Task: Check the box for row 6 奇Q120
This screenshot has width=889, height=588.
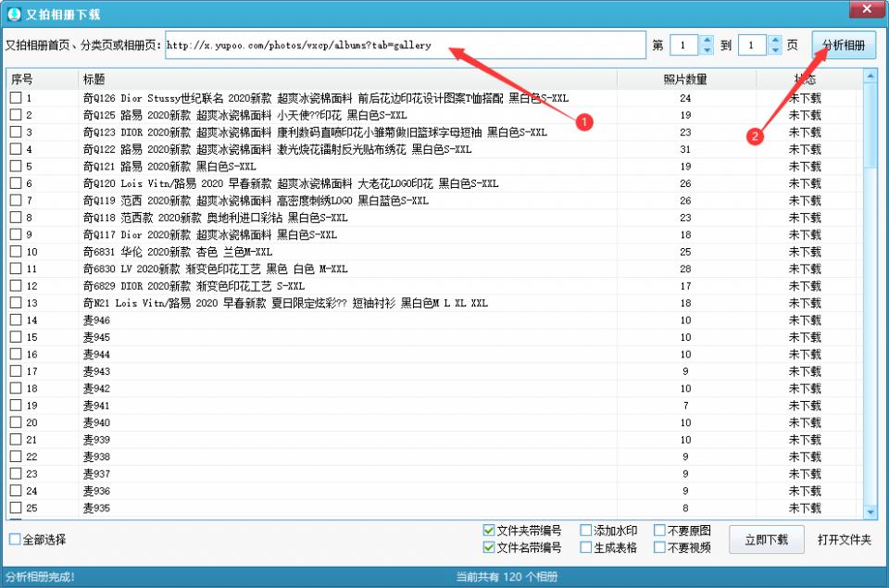Action: pos(16,182)
